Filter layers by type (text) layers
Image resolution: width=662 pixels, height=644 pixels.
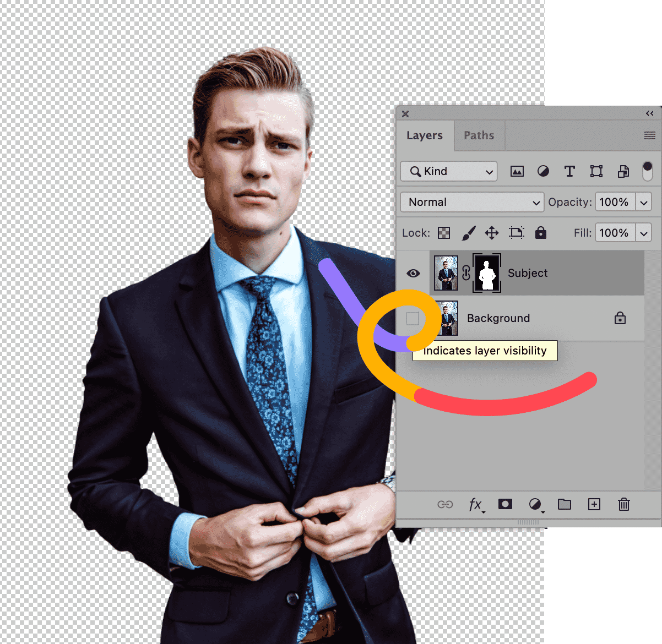[569, 171]
